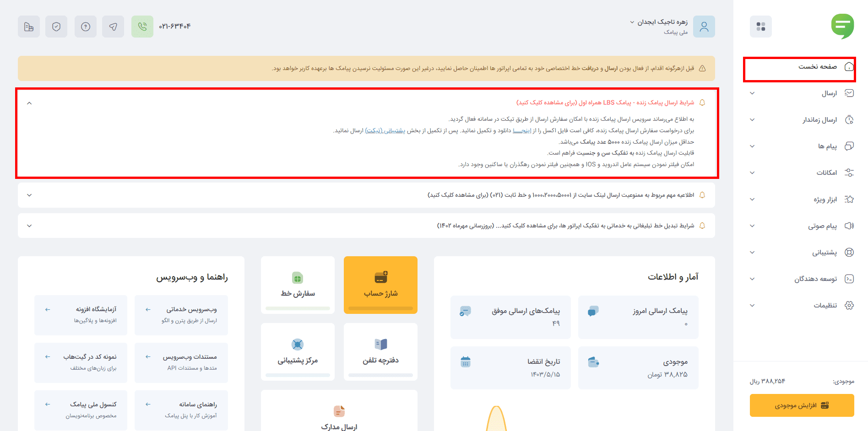Expand اطلاعیه مهم link ban announcement chevron
The width and height of the screenshot is (868, 431).
(29, 195)
